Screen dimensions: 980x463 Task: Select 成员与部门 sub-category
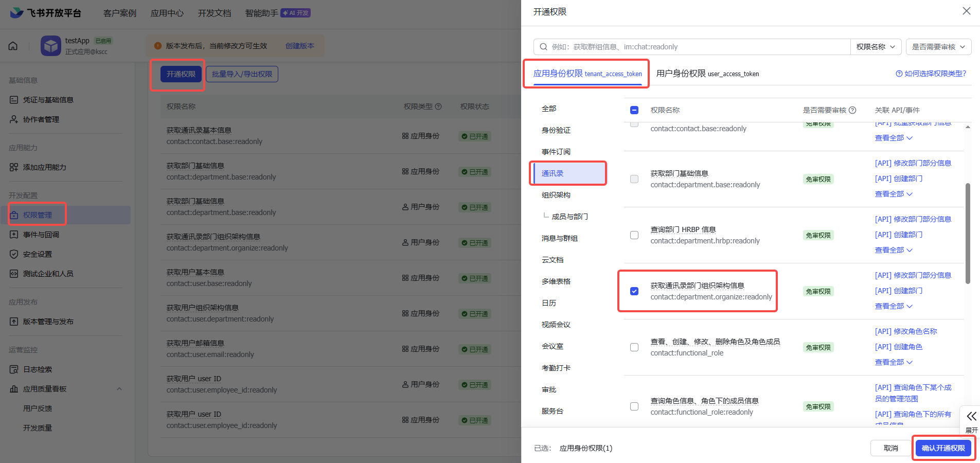(x=569, y=217)
